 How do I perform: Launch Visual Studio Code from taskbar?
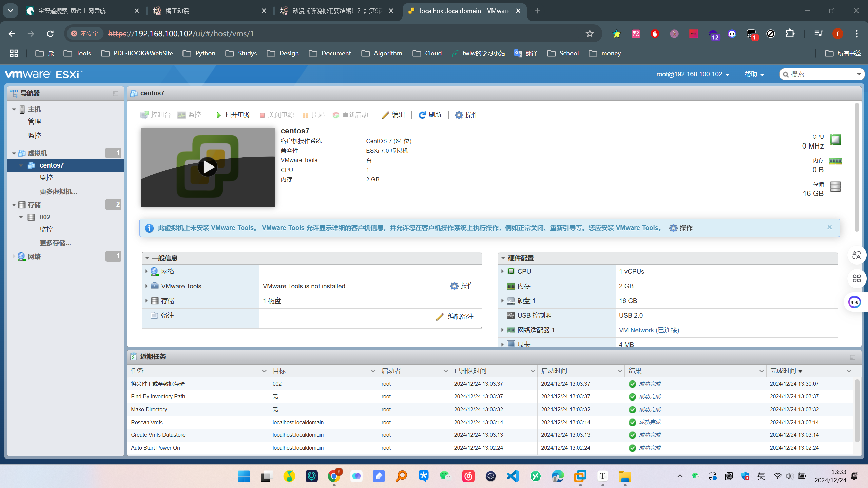point(513,476)
